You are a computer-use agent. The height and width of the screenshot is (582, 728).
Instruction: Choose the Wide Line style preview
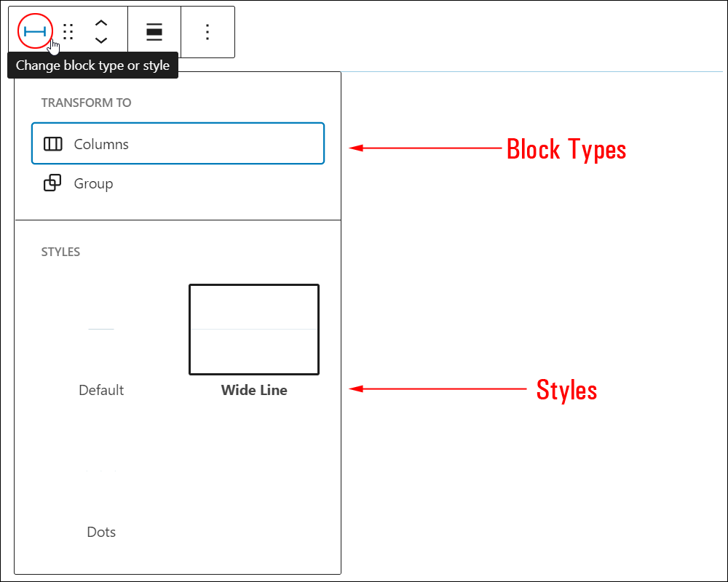click(x=254, y=329)
